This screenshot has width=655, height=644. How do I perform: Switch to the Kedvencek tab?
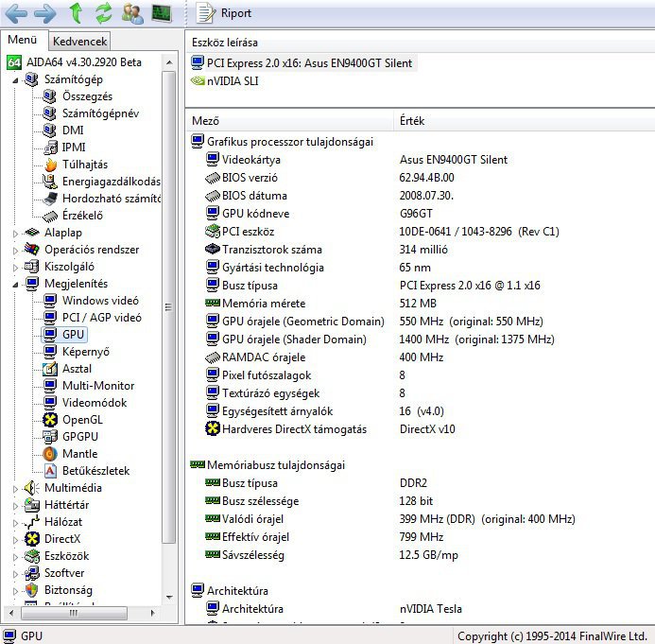(79, 42)
